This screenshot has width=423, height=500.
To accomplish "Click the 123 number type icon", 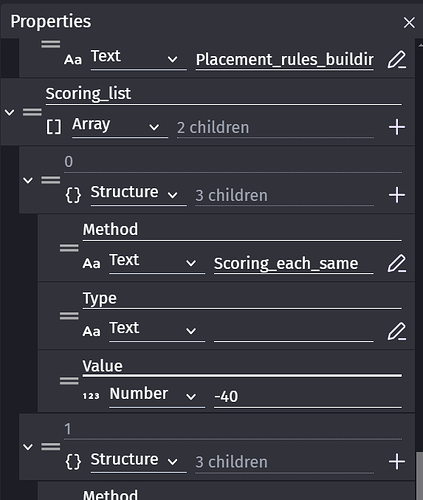I will (91, 396).
